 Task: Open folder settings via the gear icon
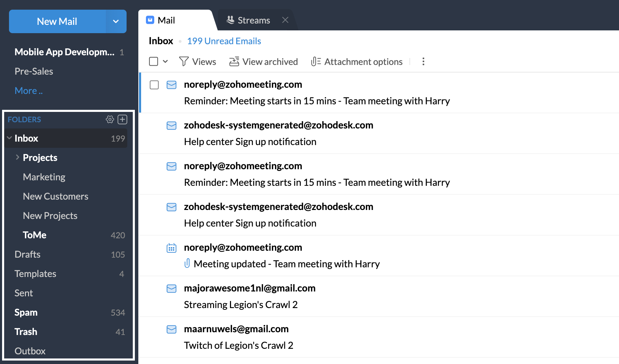click(x=110, y=119)
